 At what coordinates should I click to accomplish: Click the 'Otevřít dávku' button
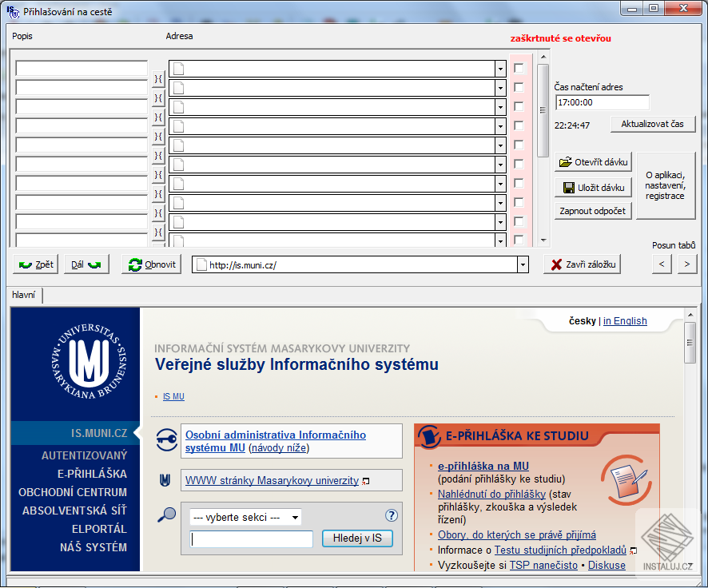pos(593,162)
